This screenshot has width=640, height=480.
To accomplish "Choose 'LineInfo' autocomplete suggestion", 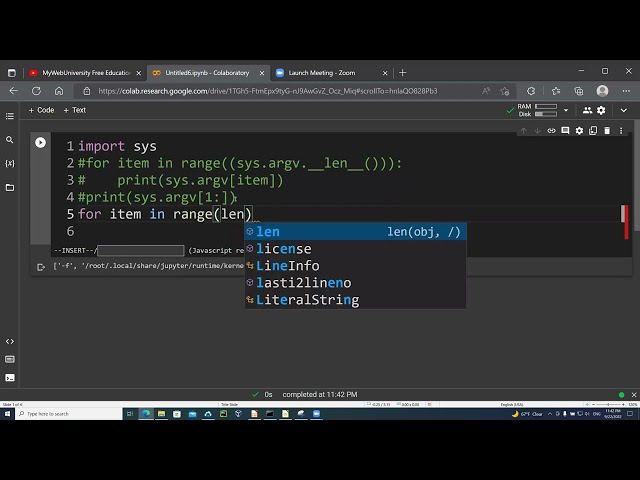I will (x=355, y=266).
